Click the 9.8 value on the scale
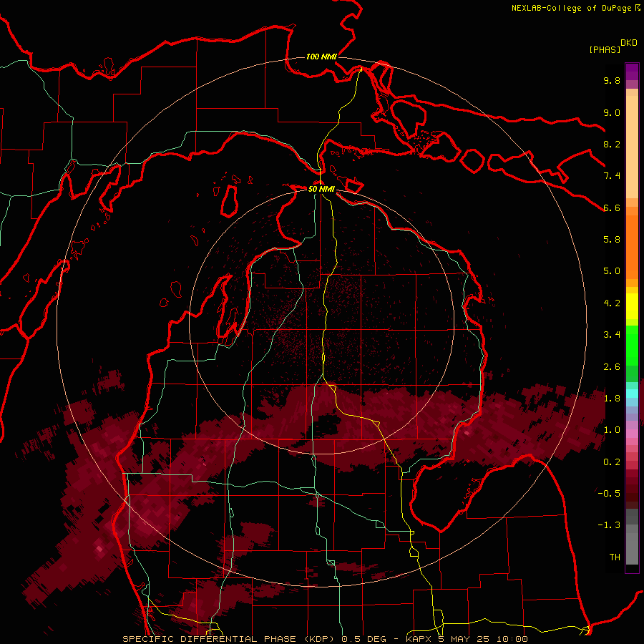This screenshot has height=644, width=644. pyautogui.click(x=612, y=80)
